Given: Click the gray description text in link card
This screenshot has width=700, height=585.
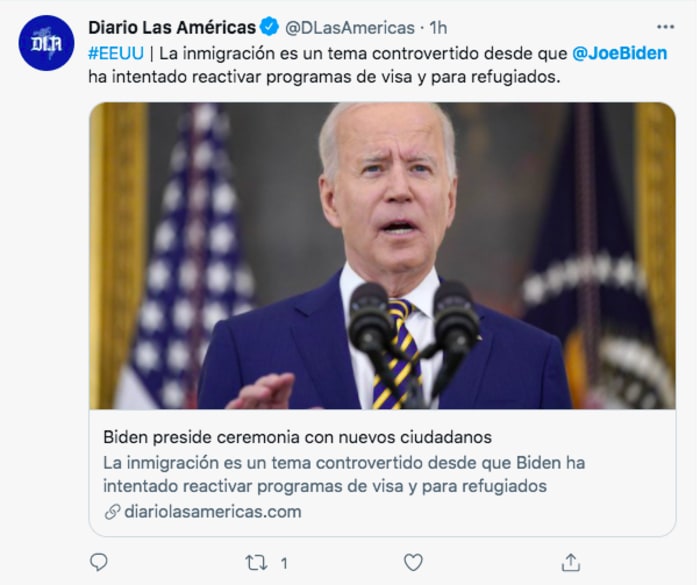Looking at the screenshot, I should 344,474.
